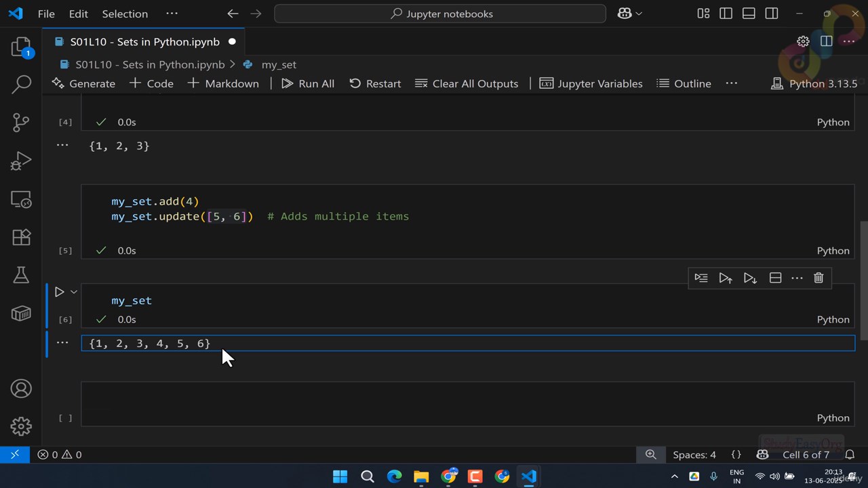Open the Selection menu
This screenshot has width=868, height=488.
click(x=125, y=14)
